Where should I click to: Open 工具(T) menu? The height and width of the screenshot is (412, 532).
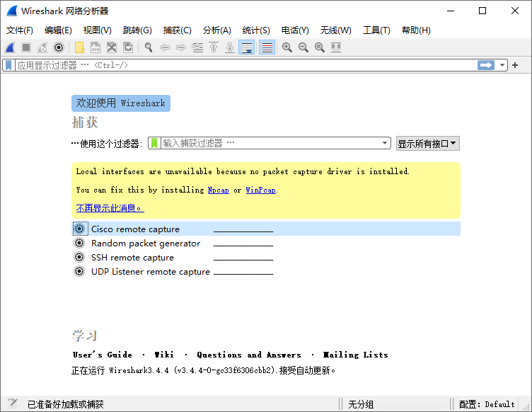[x=376, y=30]
